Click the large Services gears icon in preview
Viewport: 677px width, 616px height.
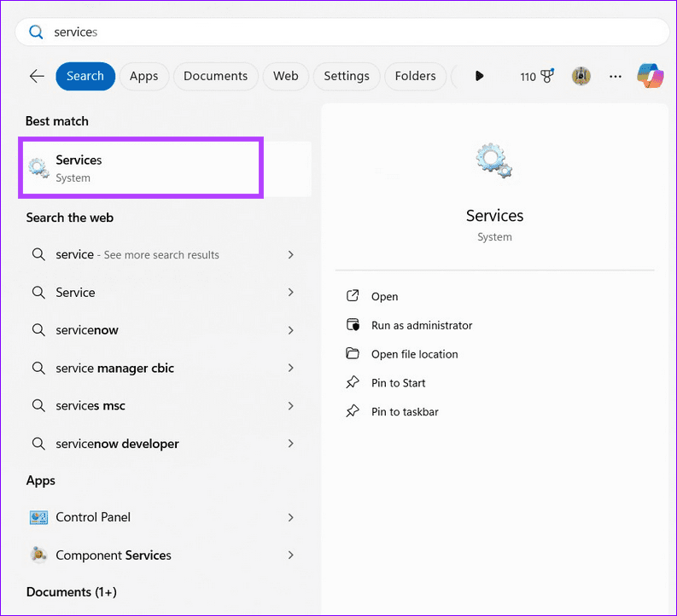point(494,161)
